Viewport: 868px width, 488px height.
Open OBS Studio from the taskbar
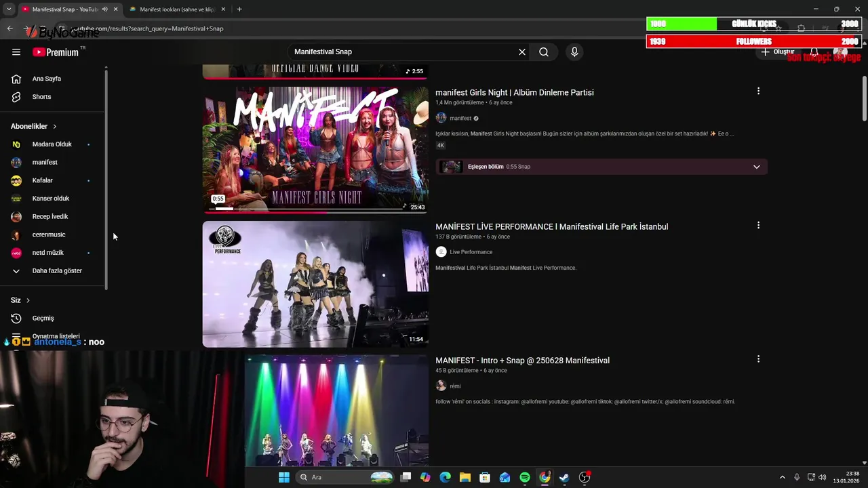(x=585, y=477)
